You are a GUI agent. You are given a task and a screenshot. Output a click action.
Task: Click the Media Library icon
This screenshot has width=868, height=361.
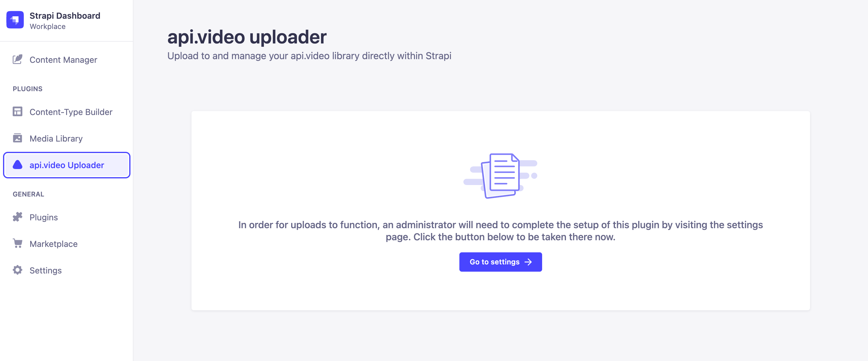coord(18,138)
